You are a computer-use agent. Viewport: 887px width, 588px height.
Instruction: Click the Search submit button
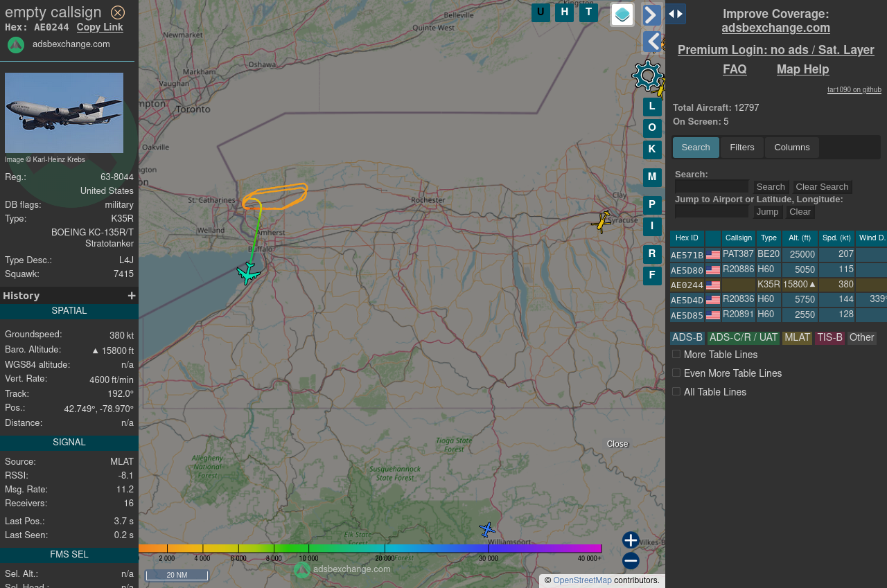(x=771, y=187)
